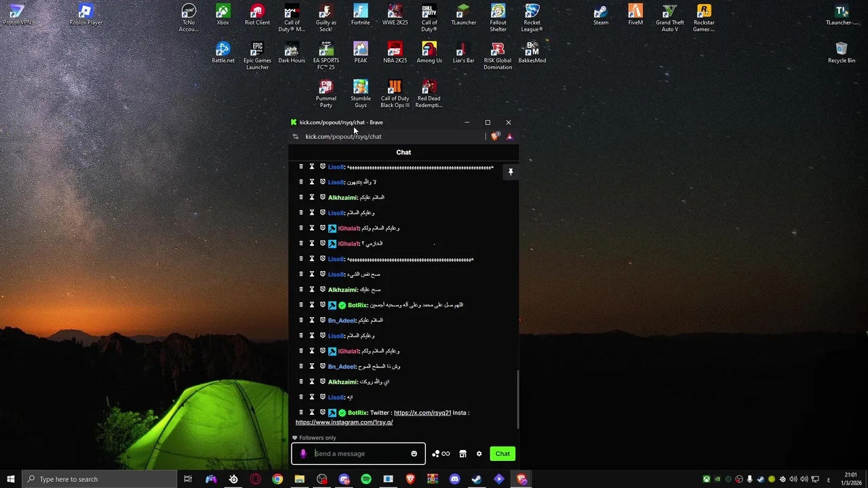868x488 pixels.
Task: Open File Explorer from the taskbar
Action: coord(300,479)
